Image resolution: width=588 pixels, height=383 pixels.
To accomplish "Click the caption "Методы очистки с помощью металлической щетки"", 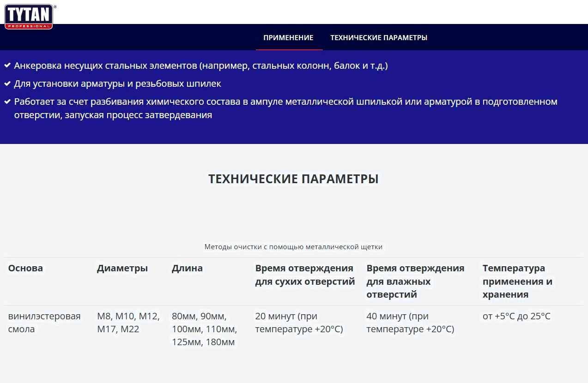I will click(x=293, y=247).
